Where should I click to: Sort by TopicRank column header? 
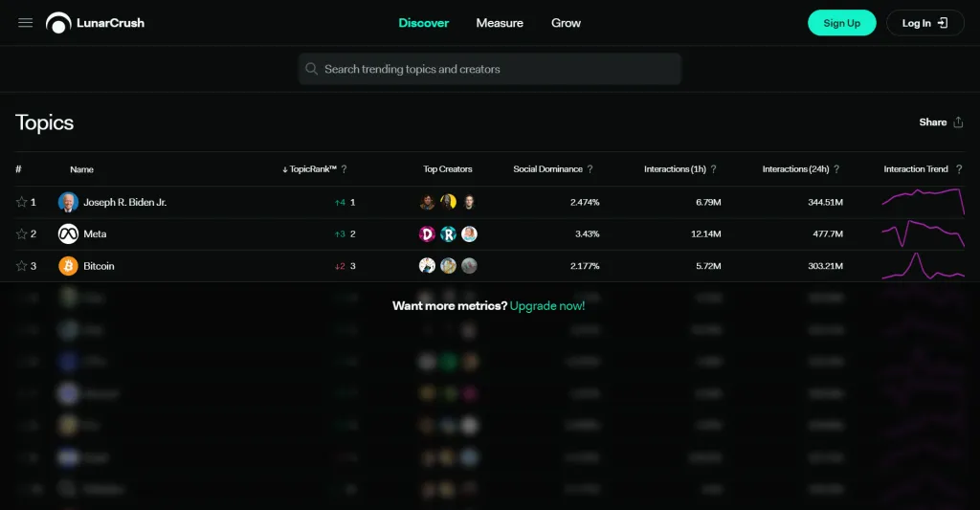pyautogui.click(x=312, y=169)
